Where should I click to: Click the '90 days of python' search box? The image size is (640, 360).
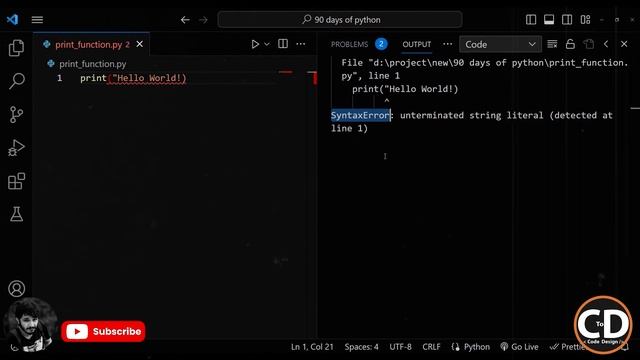click(340, 20)
